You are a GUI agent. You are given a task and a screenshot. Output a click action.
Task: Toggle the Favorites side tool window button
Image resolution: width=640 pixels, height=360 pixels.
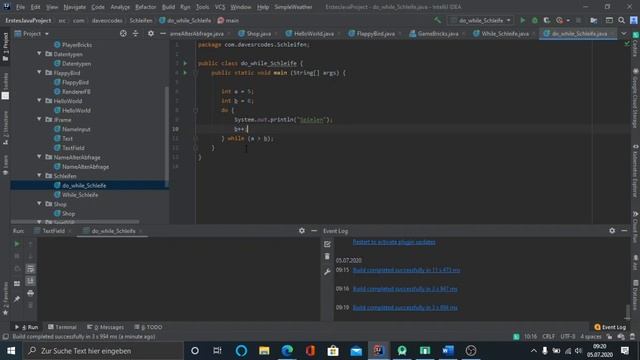pos(5,298)
